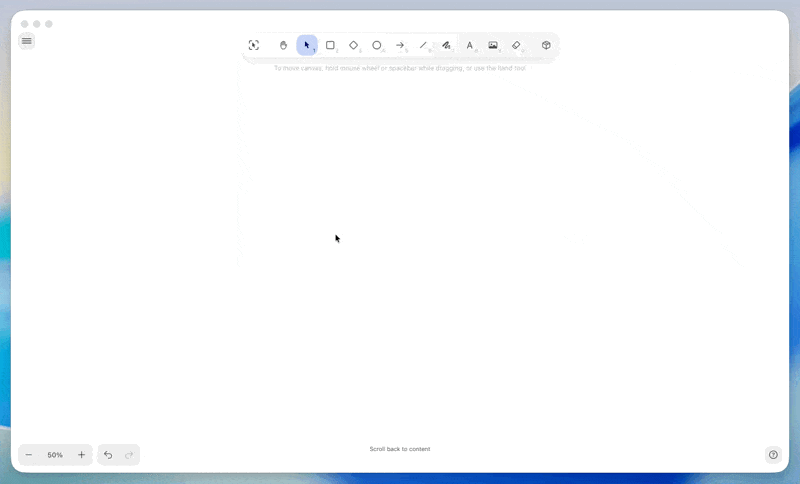
Task: Redo the last action
Action: (x=129, y=455)
